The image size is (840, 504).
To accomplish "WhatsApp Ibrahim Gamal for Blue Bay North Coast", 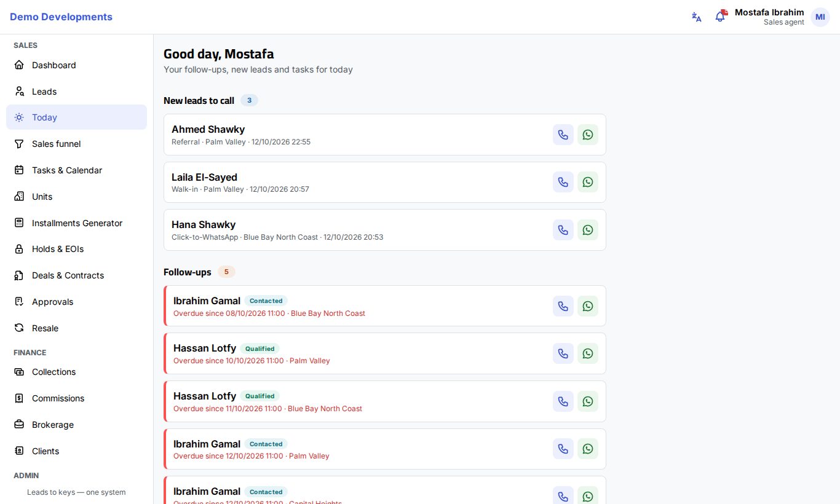I will (588, 306).
